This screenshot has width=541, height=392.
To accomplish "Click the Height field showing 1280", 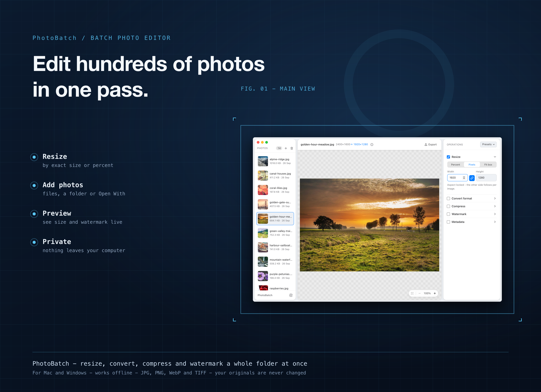I will [x=486, y=178].
